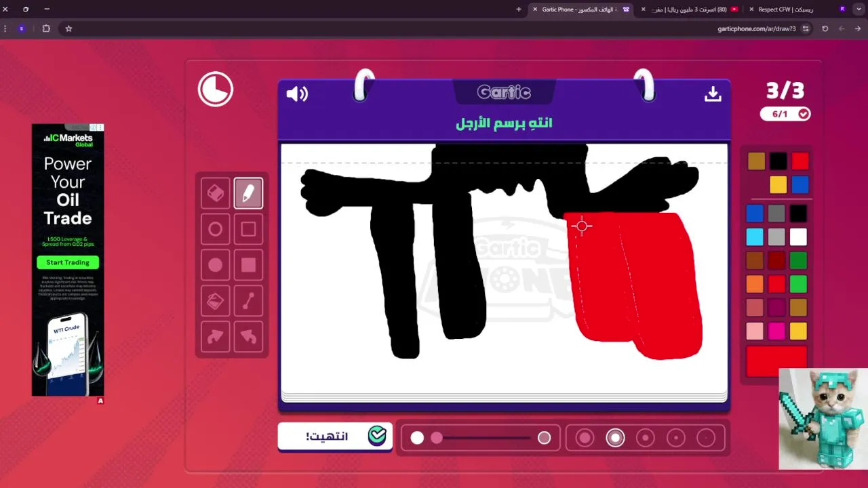Switch to the YouTube '3 مليون ريال' tab
868x488 pixels.
(690, 9)
